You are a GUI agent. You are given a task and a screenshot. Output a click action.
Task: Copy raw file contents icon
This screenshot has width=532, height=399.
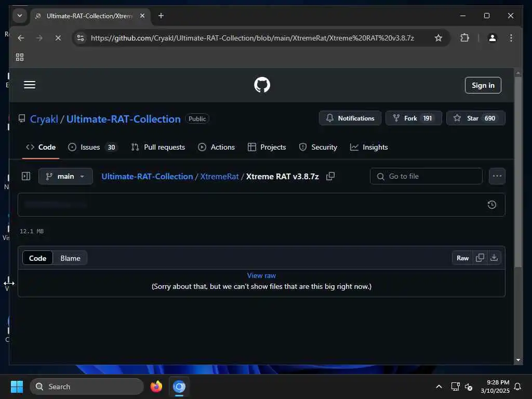click(480, 258)
